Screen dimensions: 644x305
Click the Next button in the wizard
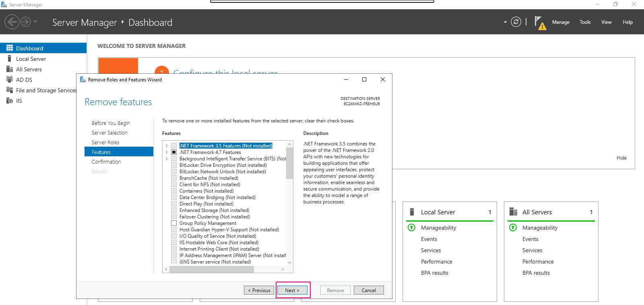[292, 290]
